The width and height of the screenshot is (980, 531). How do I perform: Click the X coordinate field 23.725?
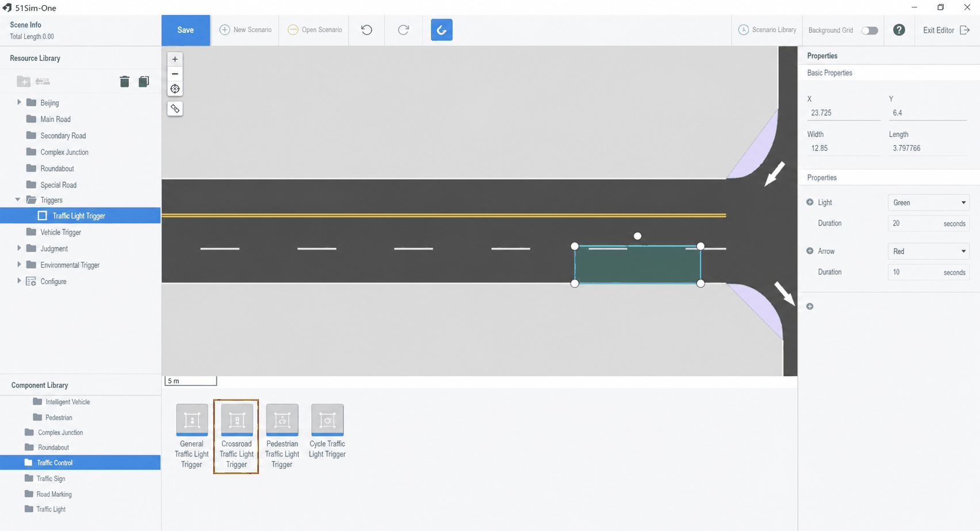coord(844,113)
